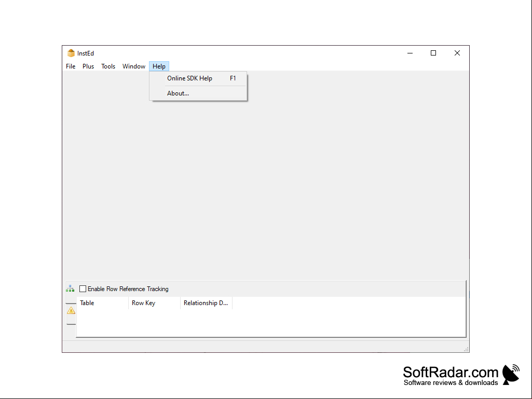Click the row reference tree icon
This screenshot has width=532, height=399.
point(70,288)
